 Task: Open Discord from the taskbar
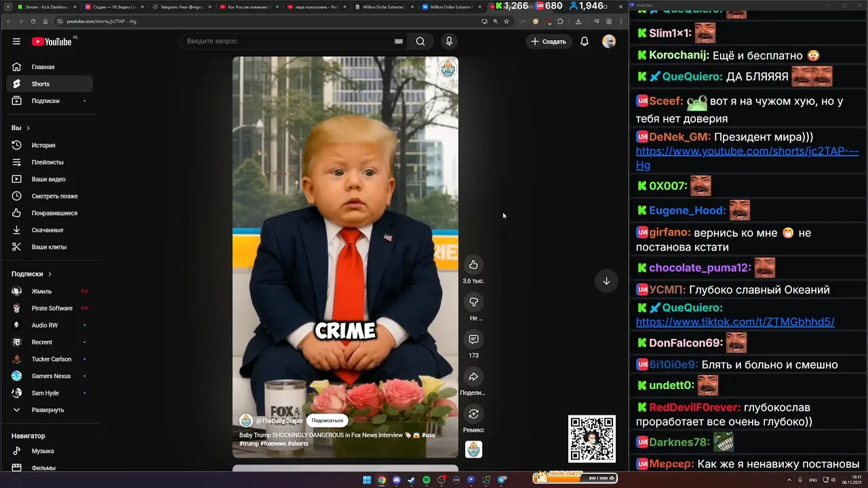point(397,480)
